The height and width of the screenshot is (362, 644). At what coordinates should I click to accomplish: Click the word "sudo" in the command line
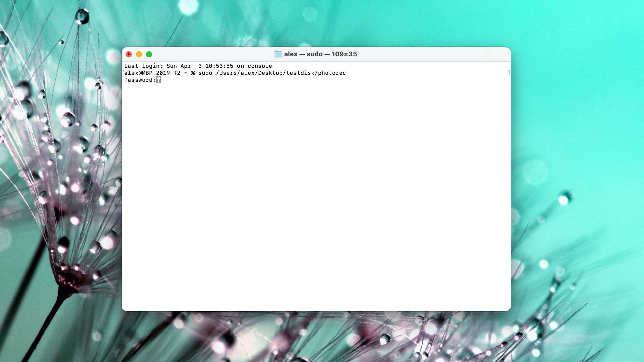coord(205,73)
